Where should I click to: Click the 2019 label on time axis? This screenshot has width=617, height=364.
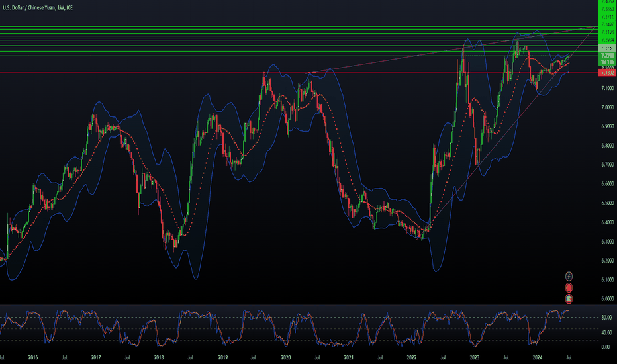[222, 357]
